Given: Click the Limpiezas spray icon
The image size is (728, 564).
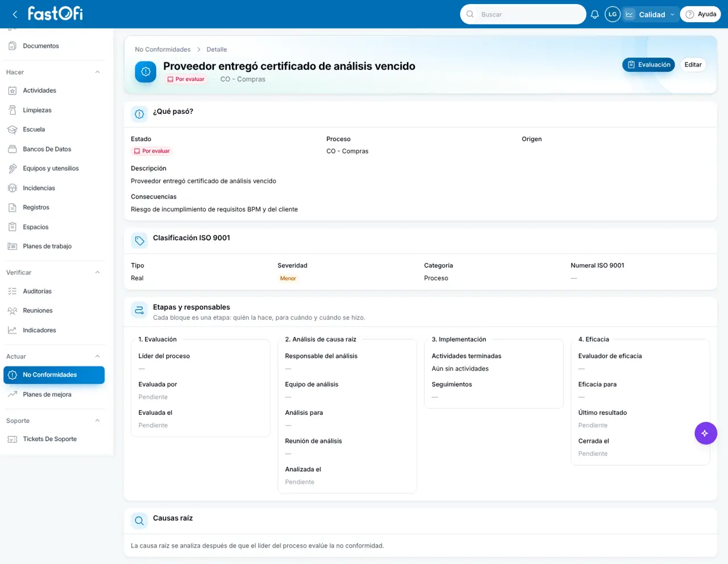Looking at the screenshot, I should click(13, 110).
